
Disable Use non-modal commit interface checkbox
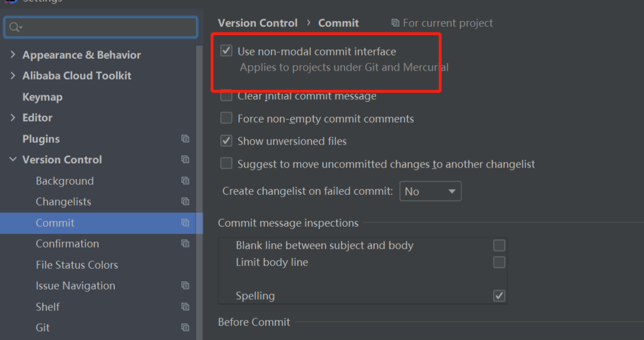point(226,51)
